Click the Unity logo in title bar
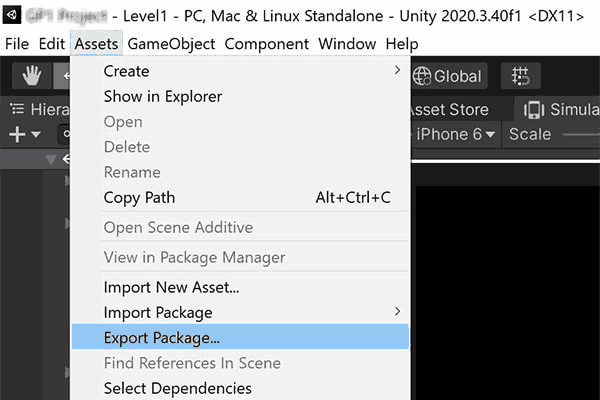 [12, 16]
